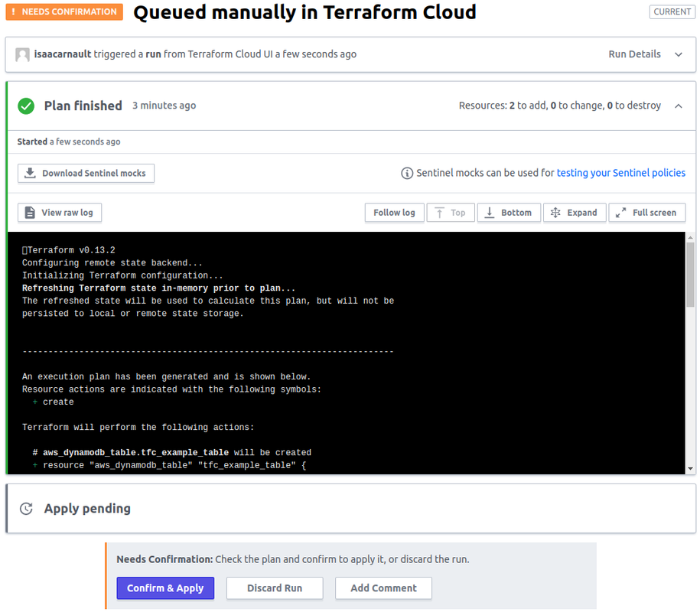Click "Configuring remote state backend..." log line
Viewport: 700px width, 612px height.
(112, 263)
